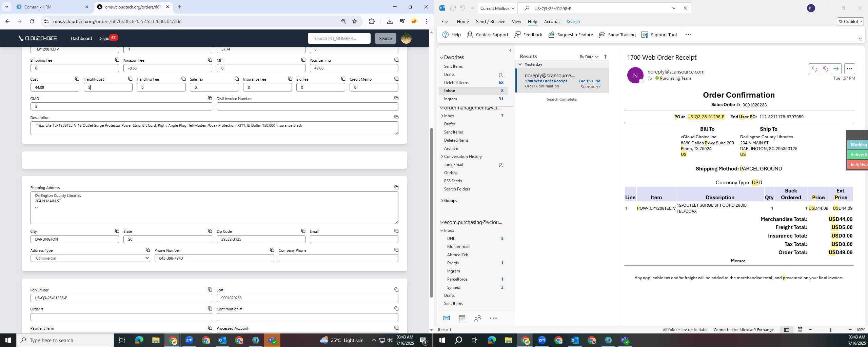
Task: Click the OMS Search button
Action: (x=386, y=38)
